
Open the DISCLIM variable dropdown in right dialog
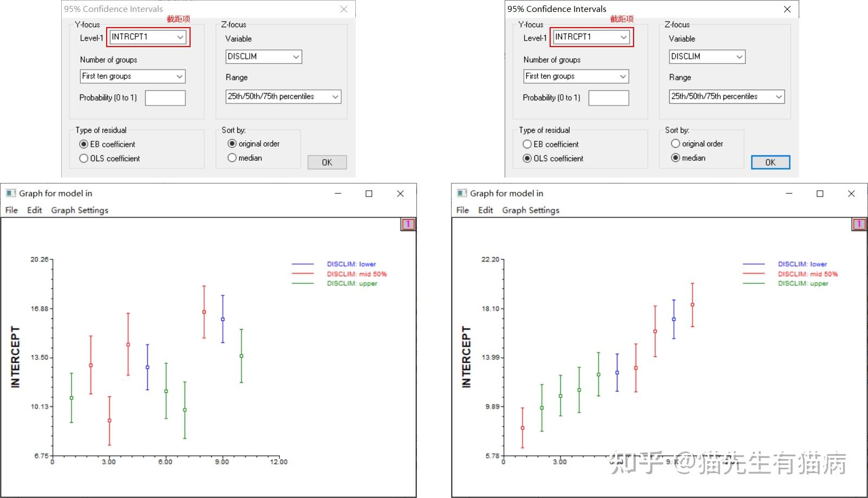coord(740,56)
